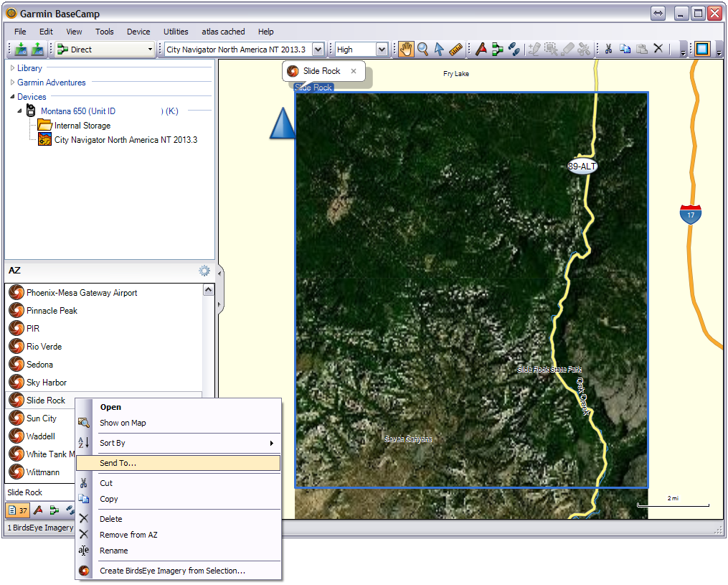Select the New Waypoint flag tool

tap(481, 50)
